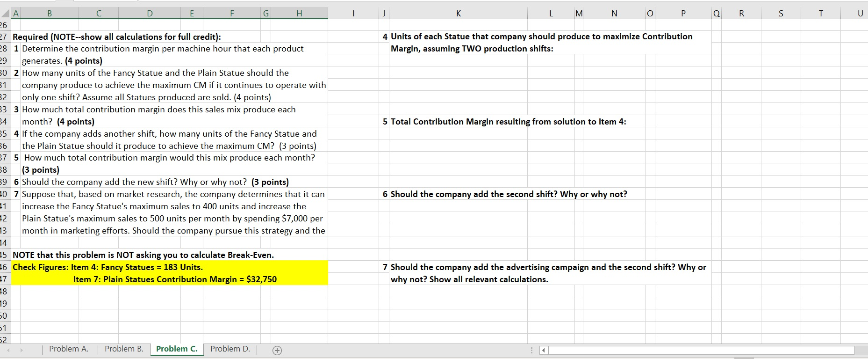Click 'Suppose that, based on market research' cell
The height and width of the screenshot is (359, 868).
coord(173,194)
